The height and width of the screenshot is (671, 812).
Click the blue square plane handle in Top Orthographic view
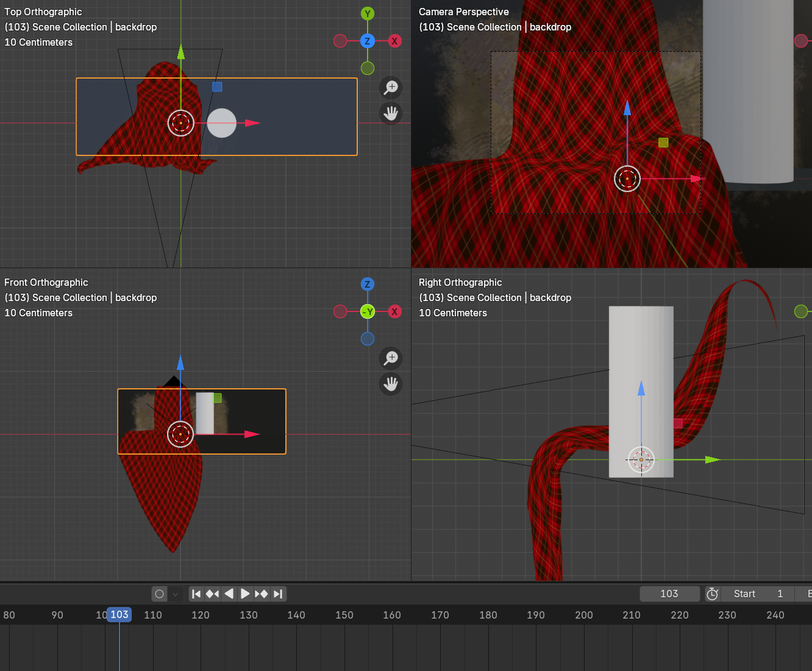pos(217,87)
